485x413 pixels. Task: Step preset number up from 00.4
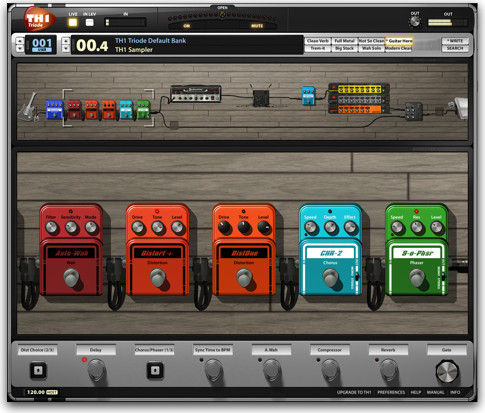pos(66,41)
